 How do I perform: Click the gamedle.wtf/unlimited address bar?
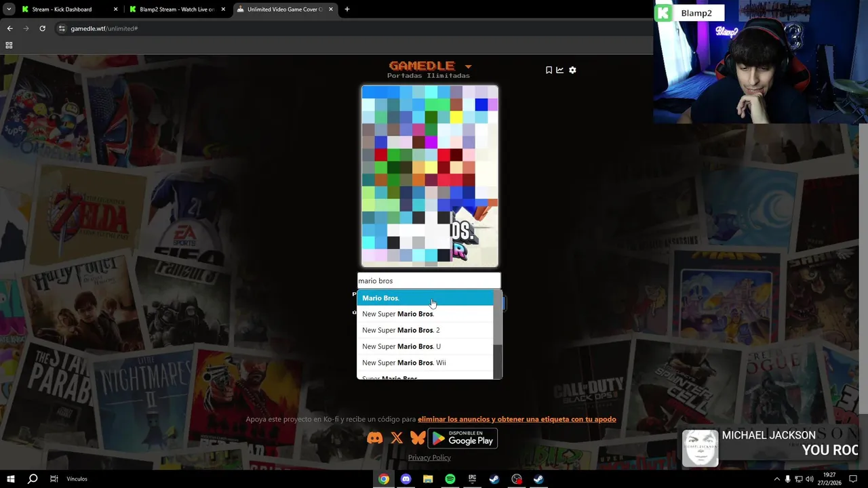[353, 28]
